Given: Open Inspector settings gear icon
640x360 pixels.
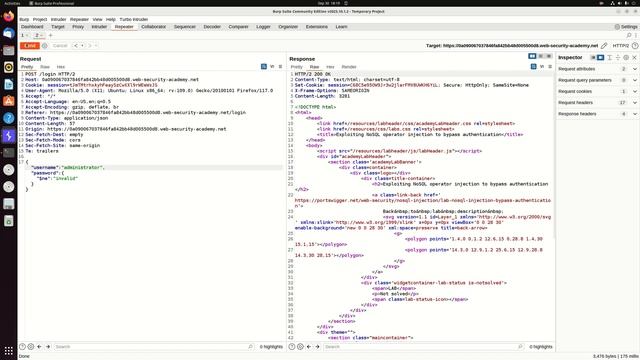Looking at the screenshot, I should click(x=626, y=58).
